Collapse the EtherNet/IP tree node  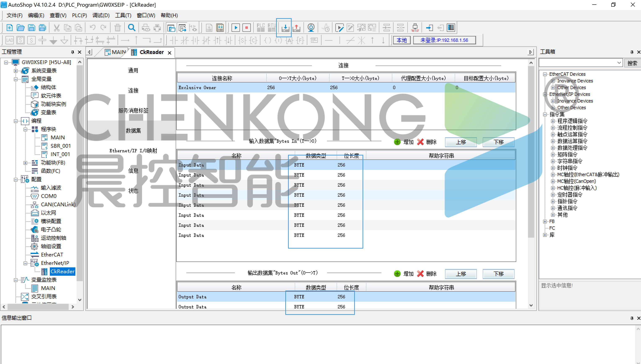25,264
